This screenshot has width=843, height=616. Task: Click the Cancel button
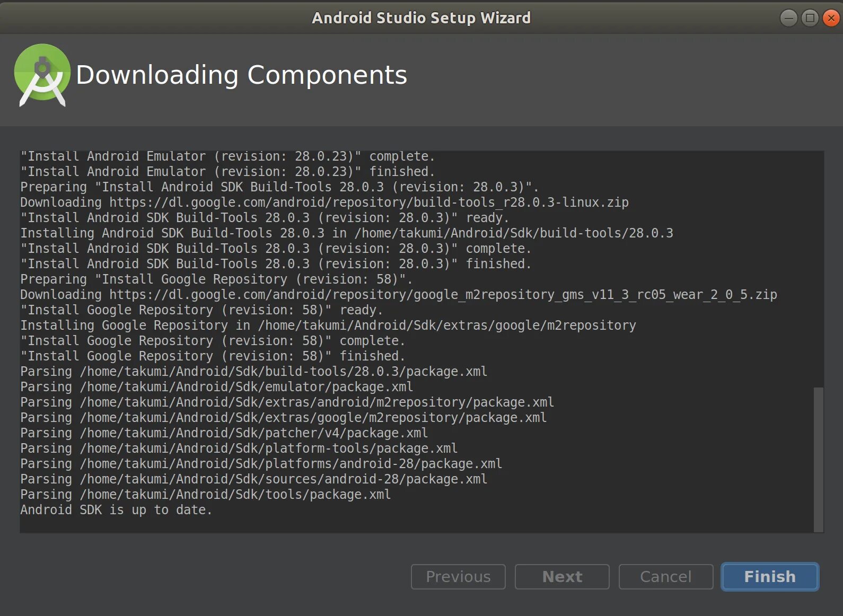point(666,576)
